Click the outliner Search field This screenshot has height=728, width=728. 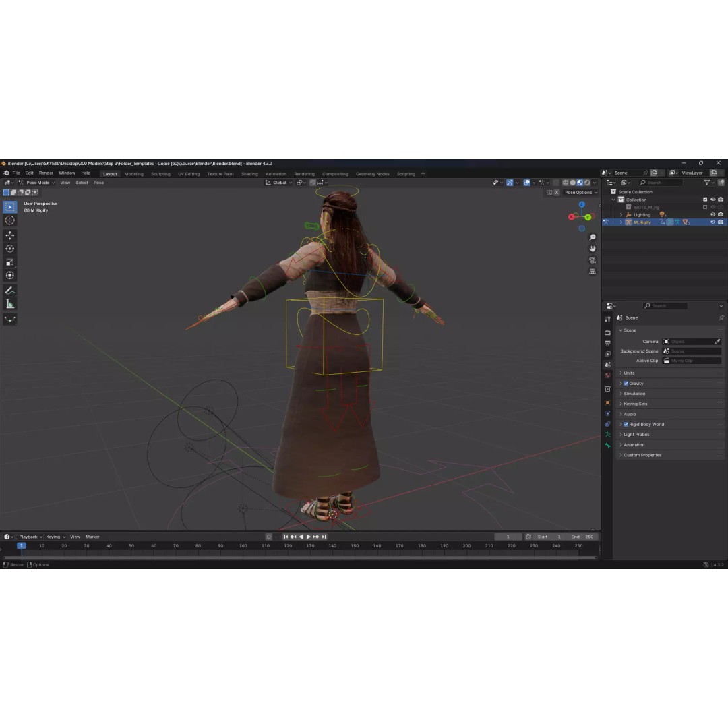pyautogui.click(x=660, y=183)
